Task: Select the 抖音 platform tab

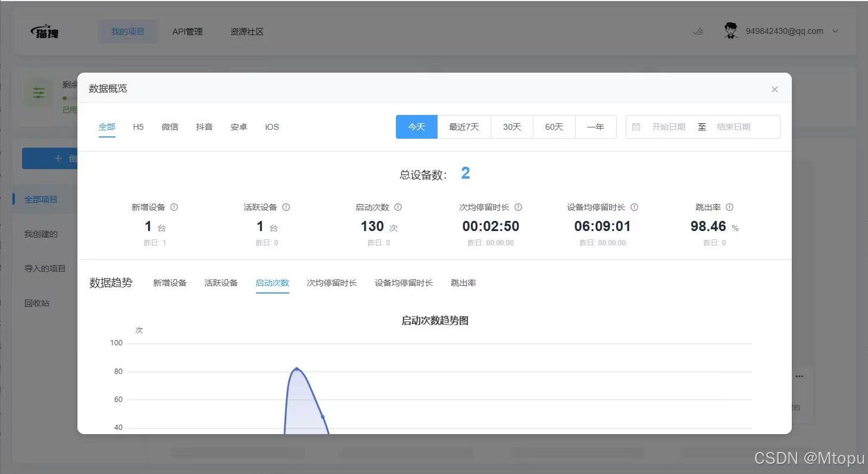Action: click(204, 126)
